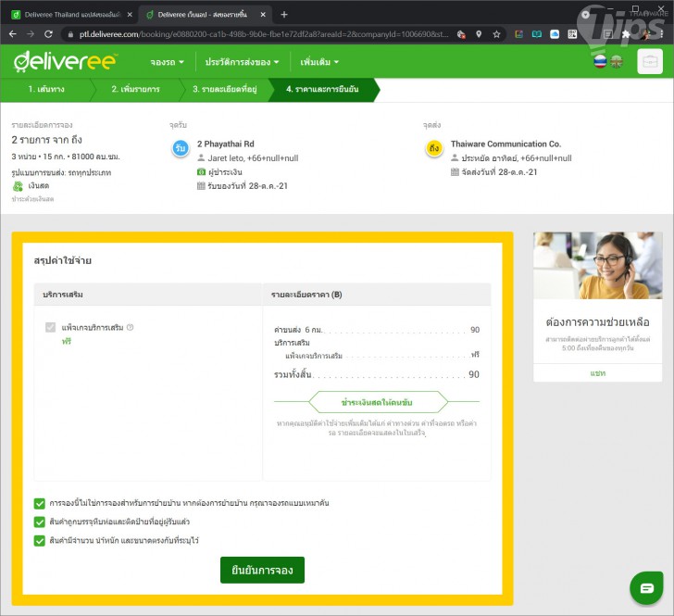Go to step 1 เส้นทาง

46,90
